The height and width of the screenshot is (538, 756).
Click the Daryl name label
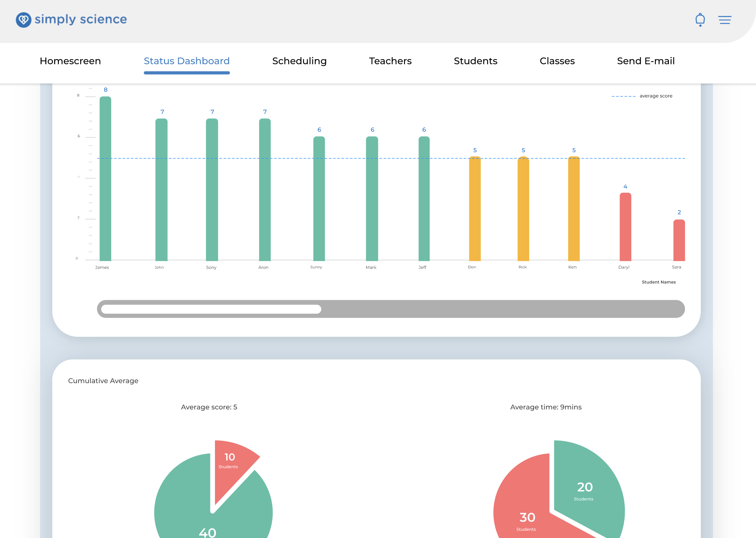pos(624,267)
